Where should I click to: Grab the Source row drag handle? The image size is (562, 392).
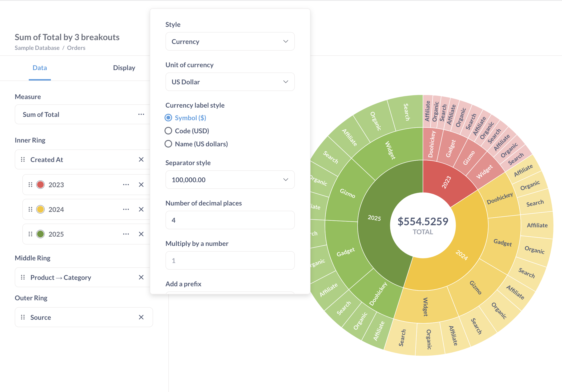click(23, 317)
